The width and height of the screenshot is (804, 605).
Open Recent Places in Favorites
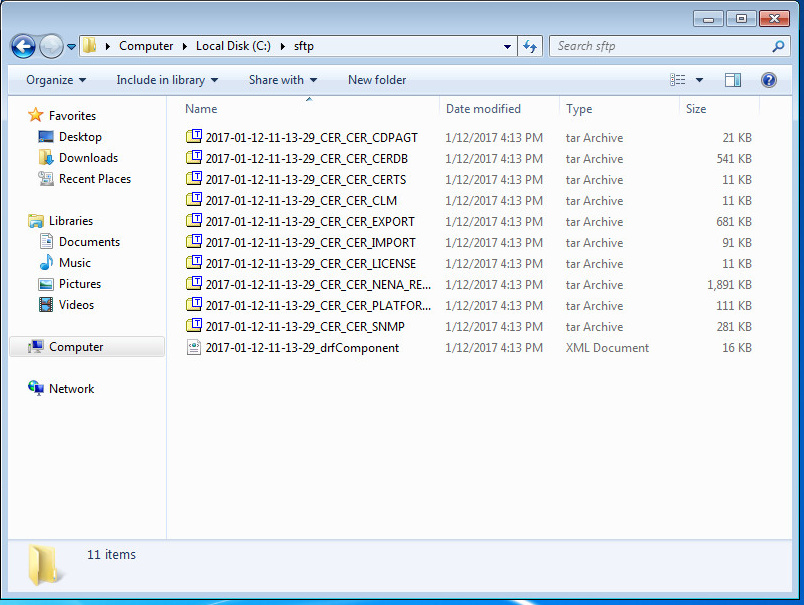pos(95,179)
